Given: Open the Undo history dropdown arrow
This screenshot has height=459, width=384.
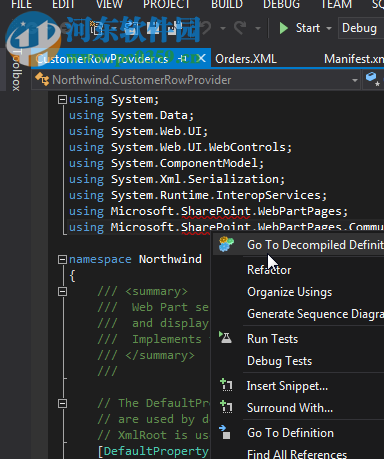Looking at the screenshot, I should [223, 28].
